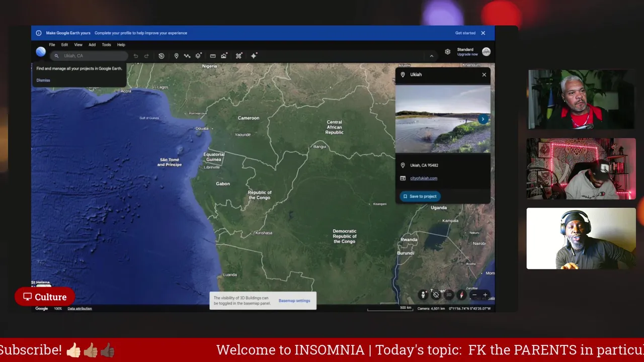Draw a path or polygon tool
Screen dimensions: 644x362
tap(187, 56)
